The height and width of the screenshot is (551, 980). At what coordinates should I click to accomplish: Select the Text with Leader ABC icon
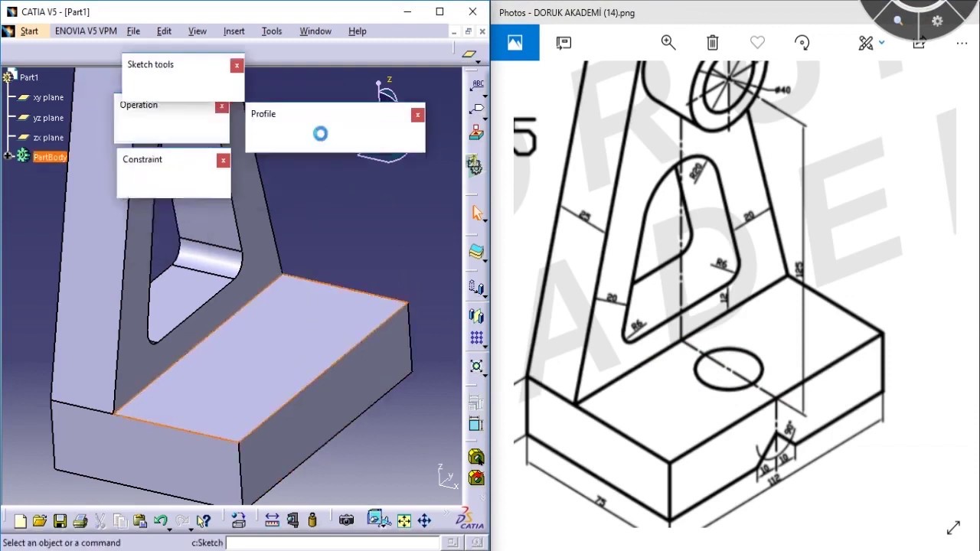pyautogui.click(x=477, y=85)
